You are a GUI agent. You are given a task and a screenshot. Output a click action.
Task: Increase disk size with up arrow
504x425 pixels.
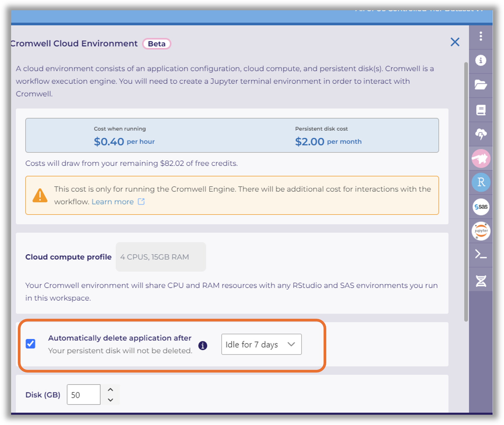pyautogui.click(x=110, y=390)
